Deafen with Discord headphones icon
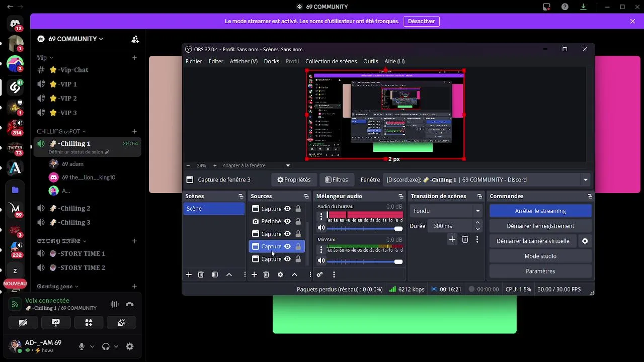 tap(106, 346)
